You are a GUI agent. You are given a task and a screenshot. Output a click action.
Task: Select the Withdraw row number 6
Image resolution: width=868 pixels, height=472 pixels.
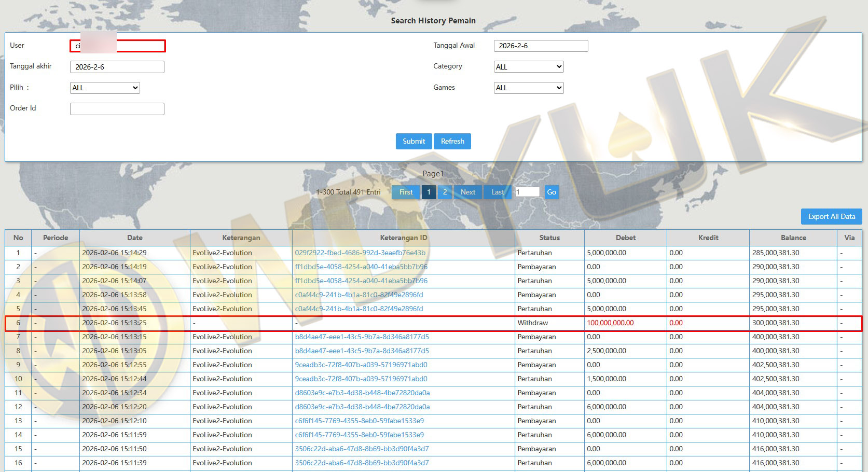(18, 323)
